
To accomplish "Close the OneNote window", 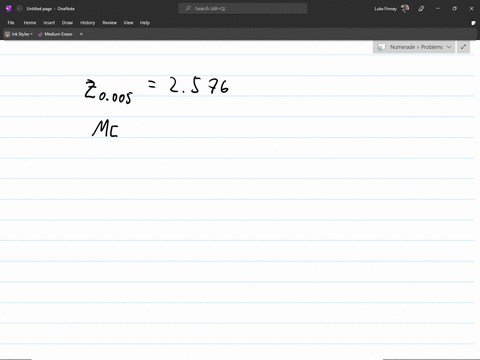I will coord(471,9).
